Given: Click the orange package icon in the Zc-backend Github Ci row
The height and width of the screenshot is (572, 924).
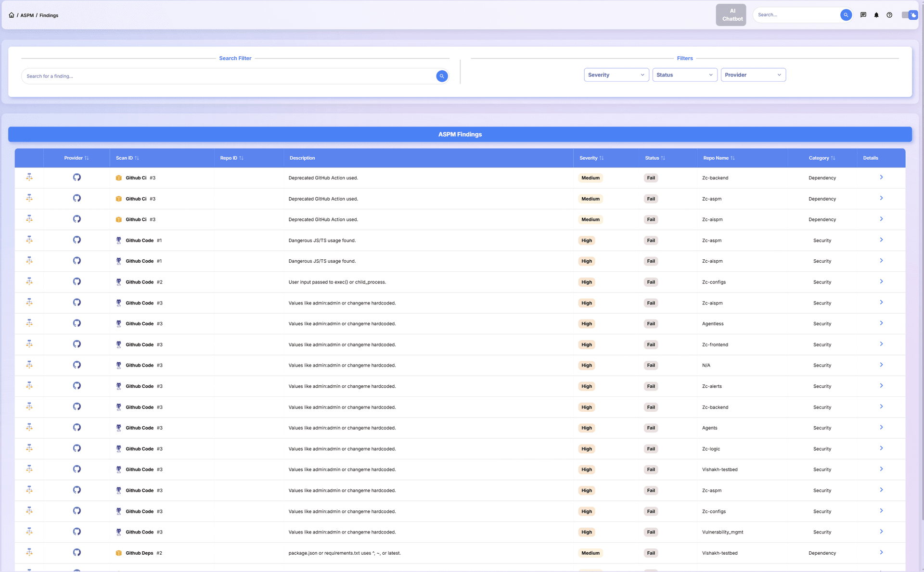Looking at the screenshot, I should [119, 178].
